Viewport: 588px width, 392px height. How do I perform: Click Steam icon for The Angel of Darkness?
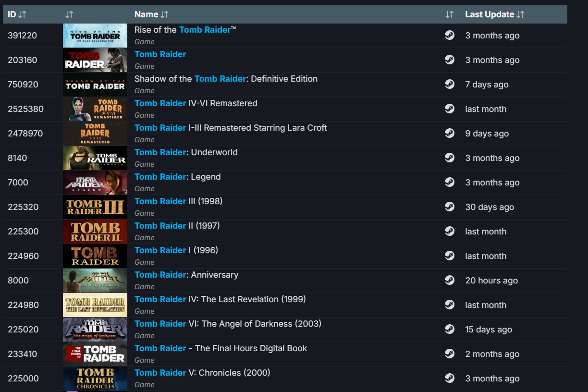point(450,329)
